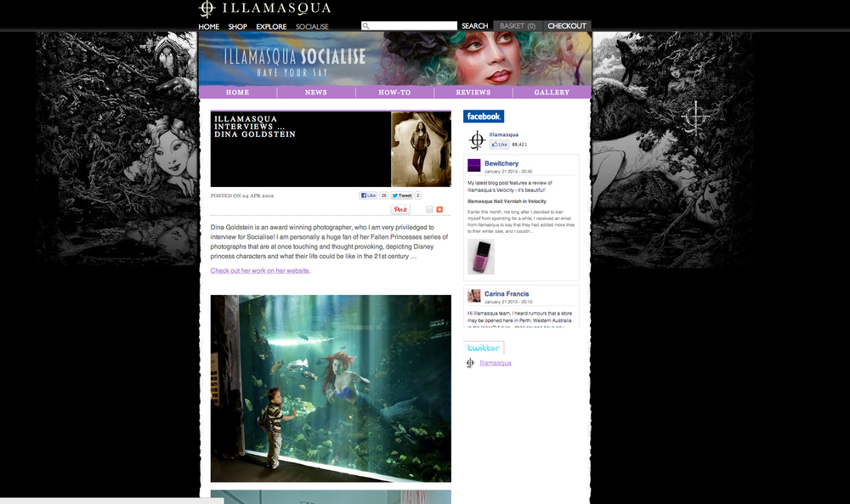Open the SHOP menu item
850x504 pixels.
237,26
